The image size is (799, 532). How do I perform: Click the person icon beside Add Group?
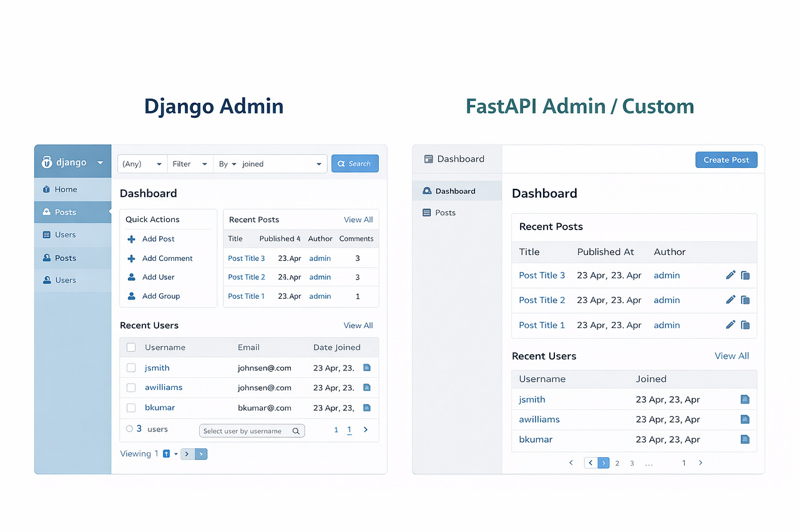131,296
